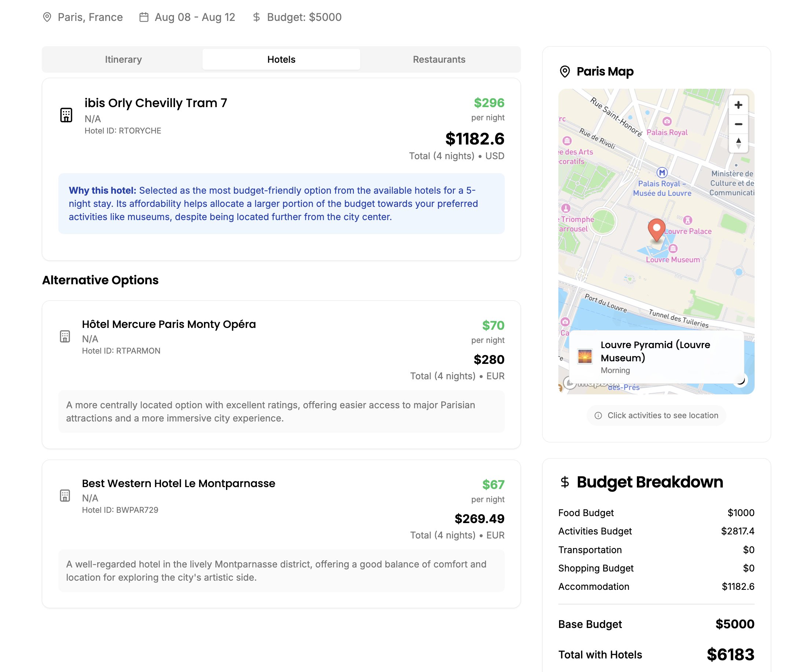This screenshot has height=672, width=788.
Task: Reset map bearing with compass button
Action: click(x=738, y=143)
